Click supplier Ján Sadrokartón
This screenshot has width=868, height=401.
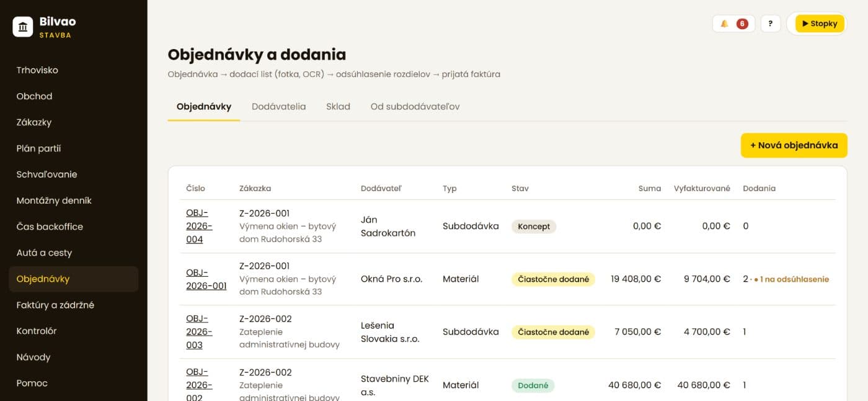(x=388, y=227)
